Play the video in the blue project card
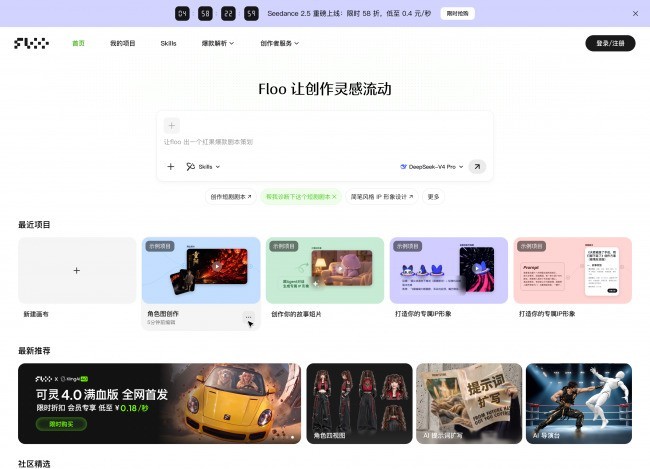650x469 pixels. click(217, 266)
